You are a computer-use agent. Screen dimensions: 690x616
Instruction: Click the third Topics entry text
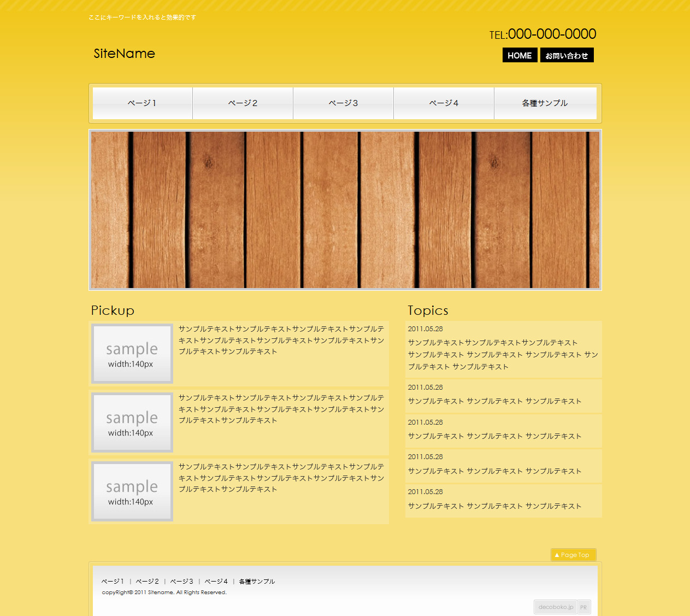pos(494,436)
